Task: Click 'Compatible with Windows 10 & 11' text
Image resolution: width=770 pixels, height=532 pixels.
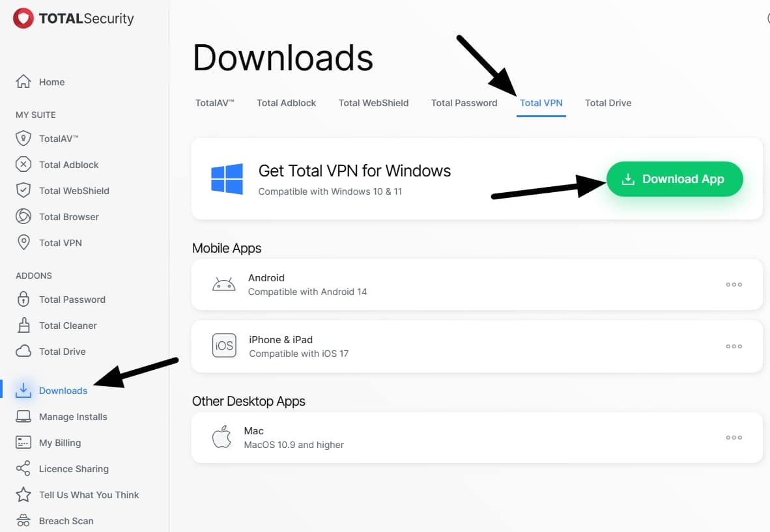Action: coord(330,191)
